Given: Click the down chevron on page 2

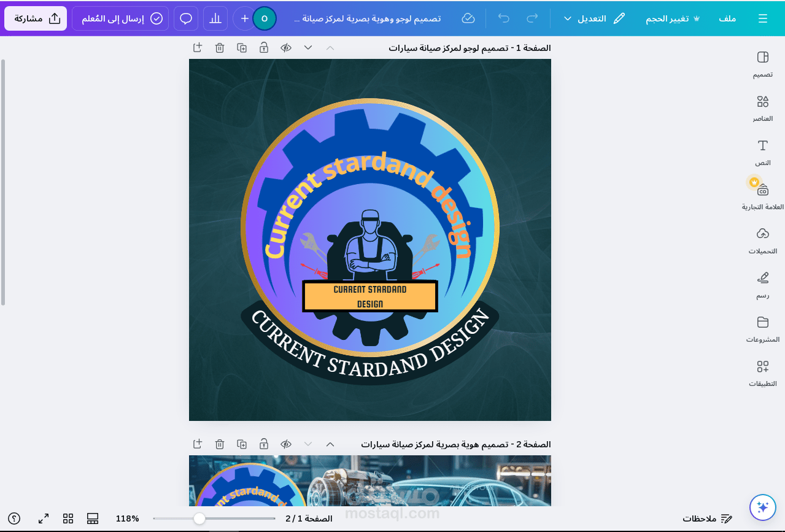Looking at the screenshot, I should [308, 444].
